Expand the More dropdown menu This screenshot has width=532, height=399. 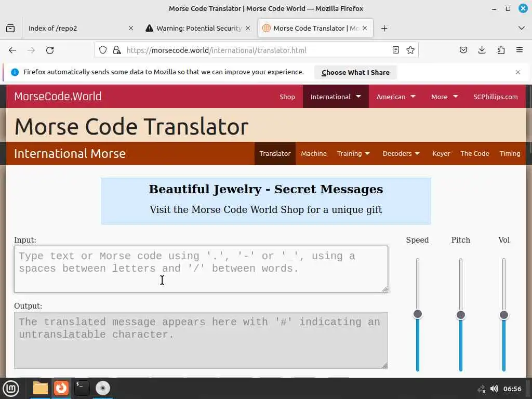(x=445, y=97)
